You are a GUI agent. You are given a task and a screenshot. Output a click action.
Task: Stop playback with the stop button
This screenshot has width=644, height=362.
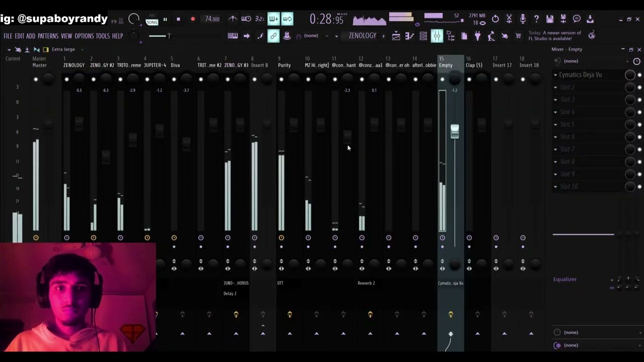(x=178, y=19)
